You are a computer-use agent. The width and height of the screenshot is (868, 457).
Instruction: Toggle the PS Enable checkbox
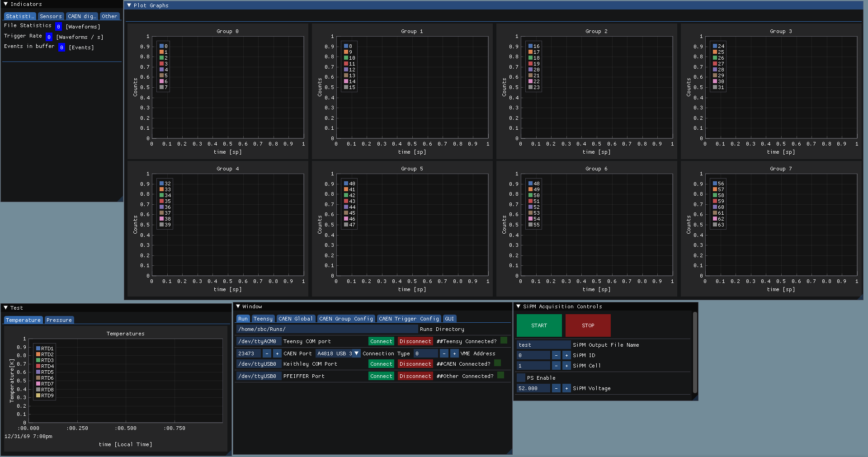click(521, 378)
